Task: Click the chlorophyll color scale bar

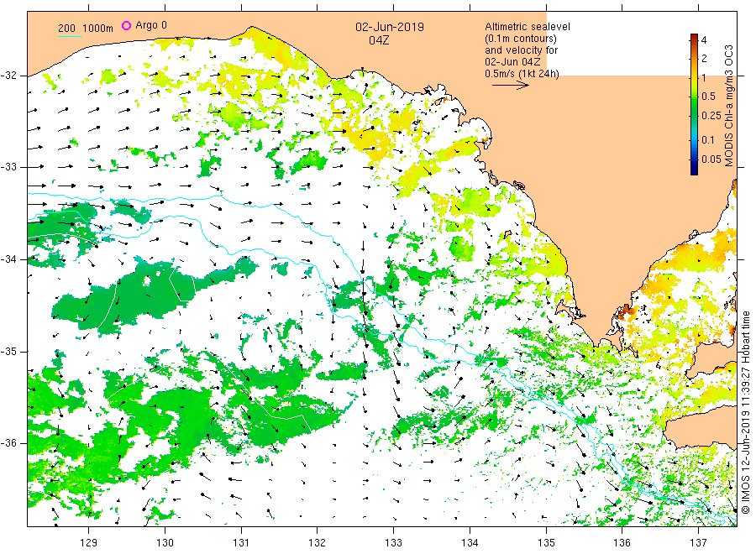Action: click(694, 105)
